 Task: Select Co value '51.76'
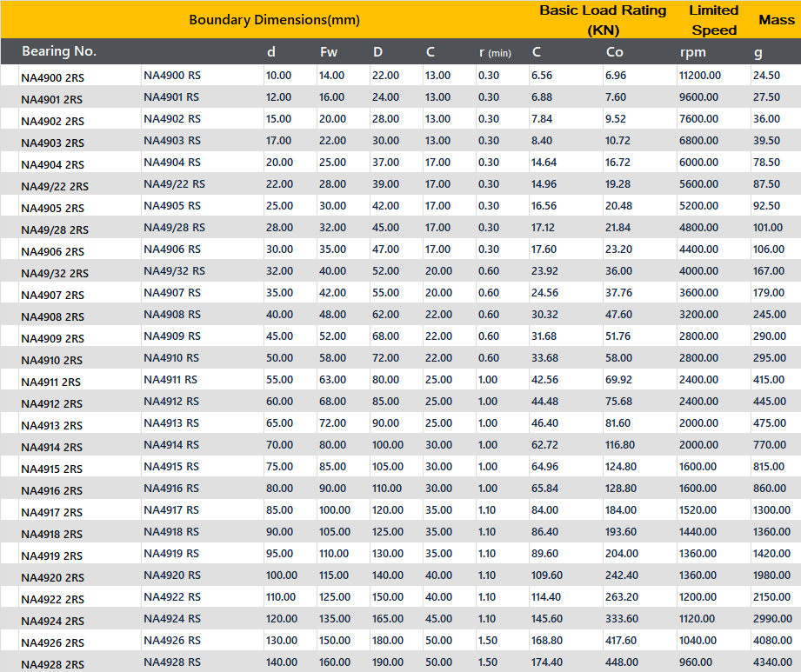tap(617, 336)
